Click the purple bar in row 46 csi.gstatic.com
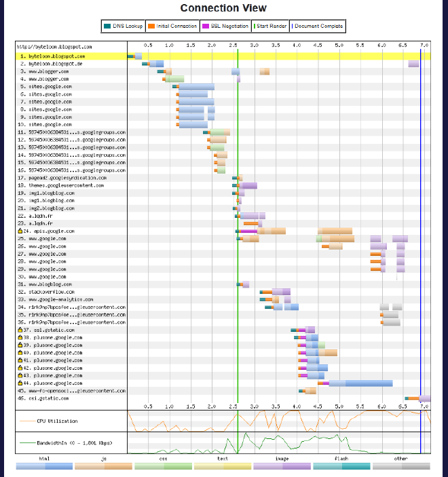This screenshot has height=477, width=448. coord(425,398)
